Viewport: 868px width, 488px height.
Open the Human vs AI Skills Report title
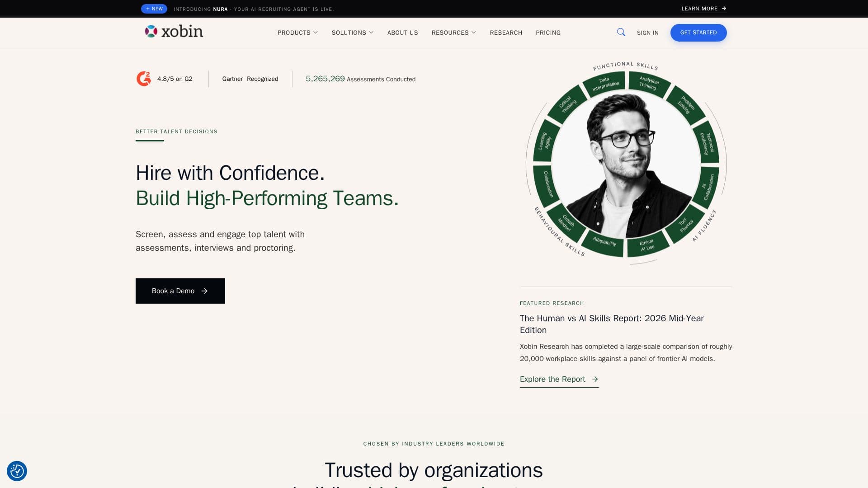(612, 324)
